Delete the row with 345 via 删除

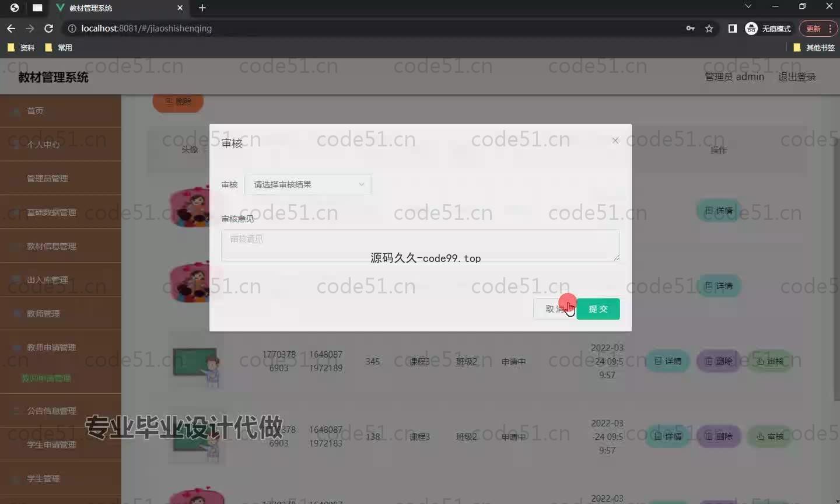click(x=719, y=361)
